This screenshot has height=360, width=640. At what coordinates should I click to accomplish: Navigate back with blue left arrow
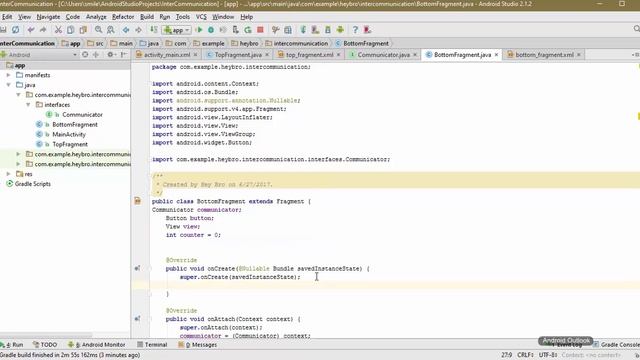[126, 30]
